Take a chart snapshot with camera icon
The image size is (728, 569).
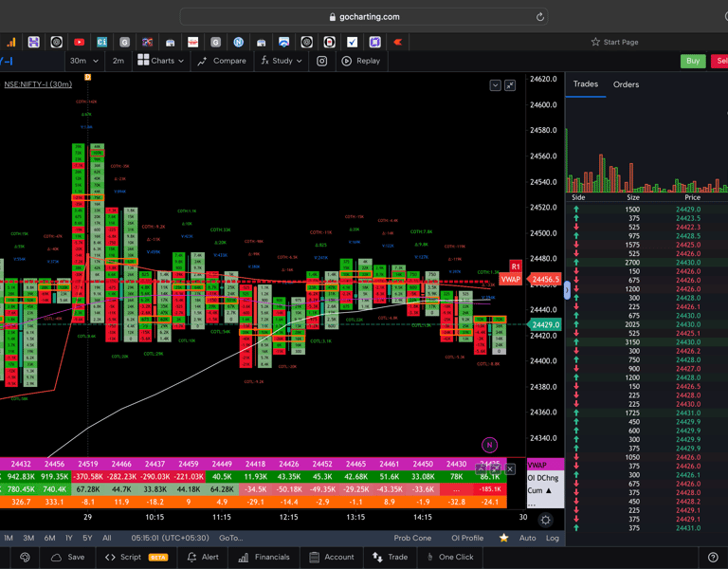coord(321,61)
